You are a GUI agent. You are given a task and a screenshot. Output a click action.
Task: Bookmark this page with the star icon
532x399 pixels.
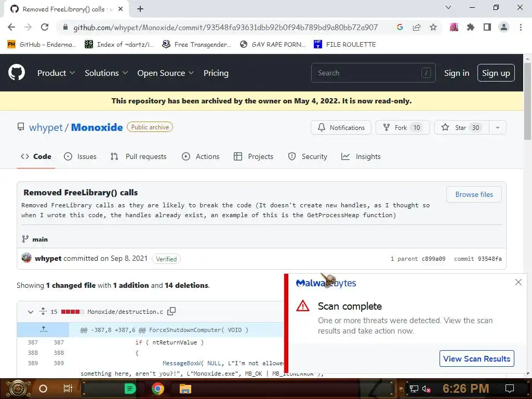433,27
